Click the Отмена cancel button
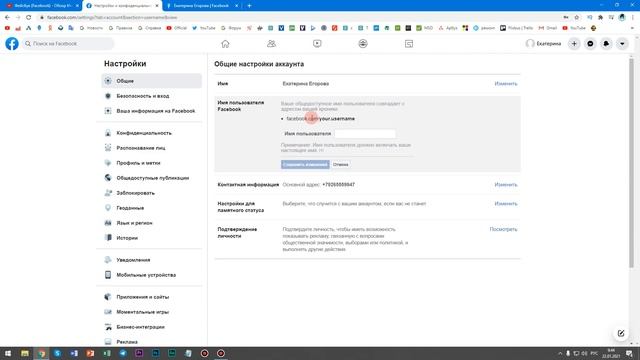This screenshot has width=640, height=360. click(340, 164)
